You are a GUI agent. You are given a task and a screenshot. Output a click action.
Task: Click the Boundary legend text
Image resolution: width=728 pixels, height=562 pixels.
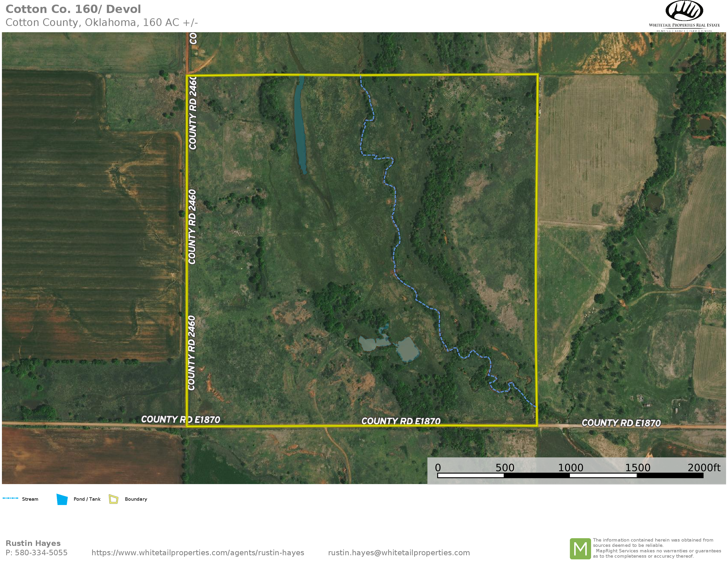[x=136, y=499]
